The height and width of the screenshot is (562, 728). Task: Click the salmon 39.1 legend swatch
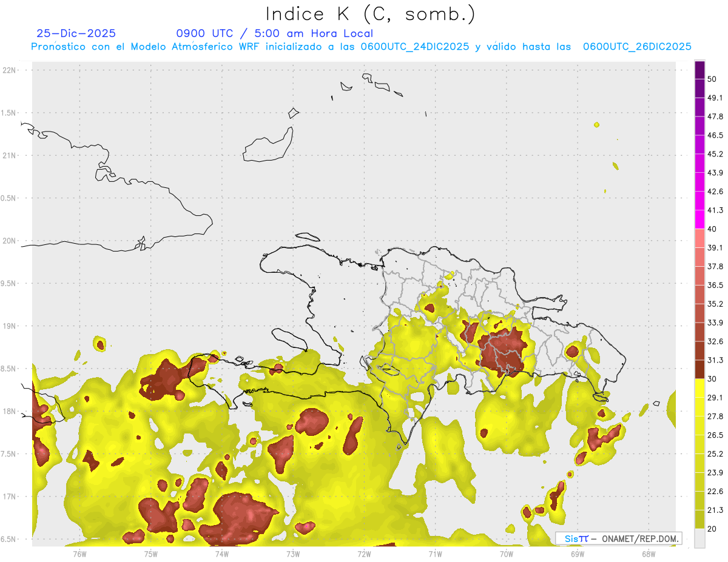699,238
